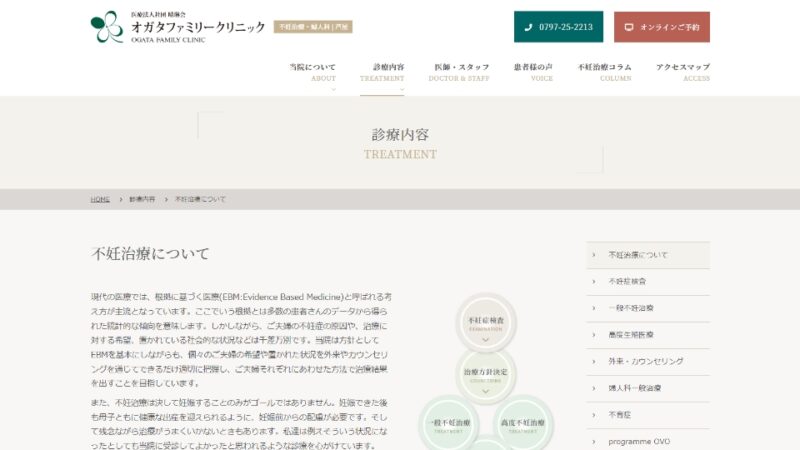Click 診療内容 breadcrumb link
Screen dimensions: 800x450
142,199
